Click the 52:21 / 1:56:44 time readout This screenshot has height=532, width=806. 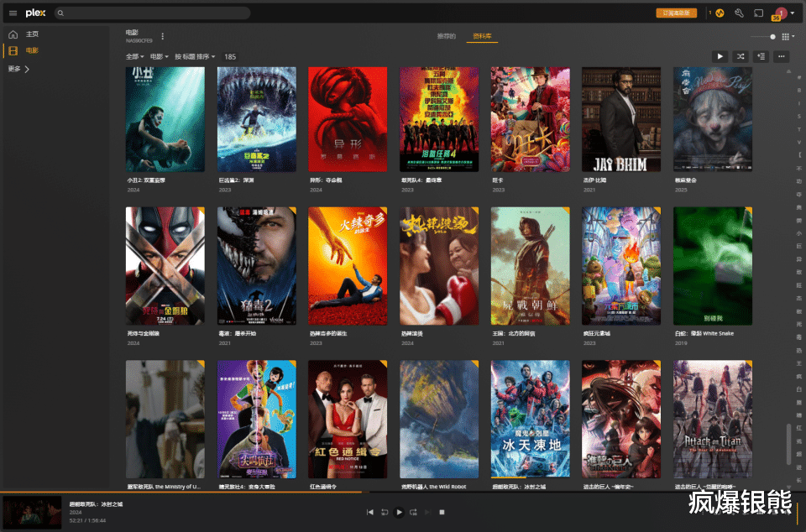pos(87,520)
